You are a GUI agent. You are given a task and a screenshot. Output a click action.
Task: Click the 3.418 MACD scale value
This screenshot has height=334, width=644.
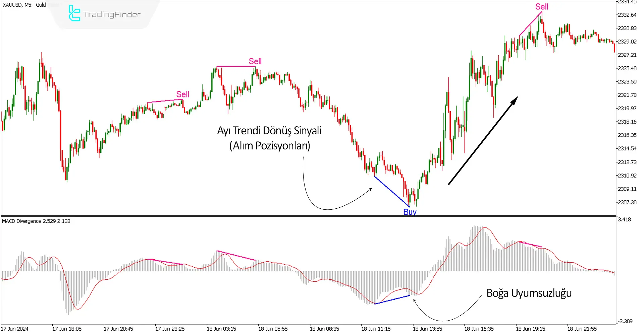click(624, 219)
